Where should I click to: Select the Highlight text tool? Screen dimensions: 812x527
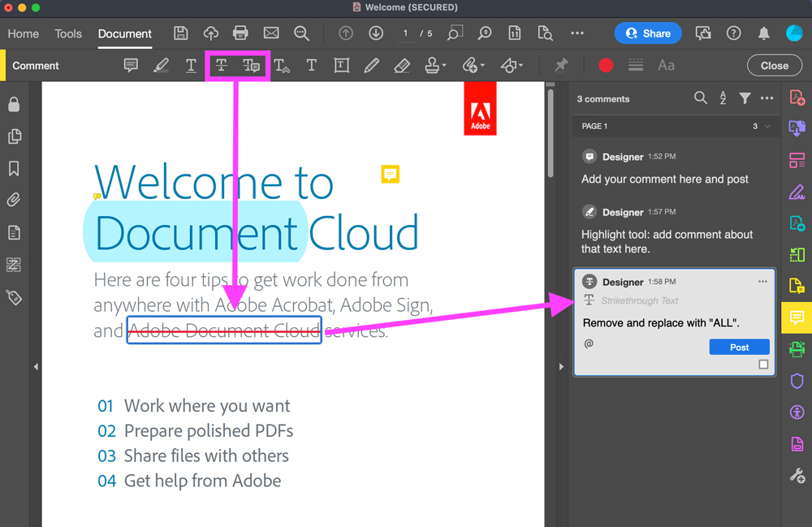pos(161,65)
